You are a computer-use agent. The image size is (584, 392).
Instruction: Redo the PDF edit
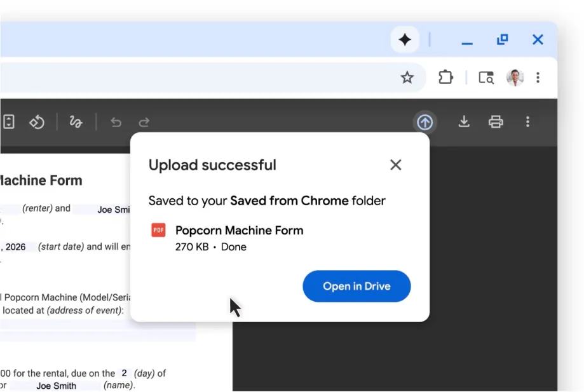coord(144,122)
